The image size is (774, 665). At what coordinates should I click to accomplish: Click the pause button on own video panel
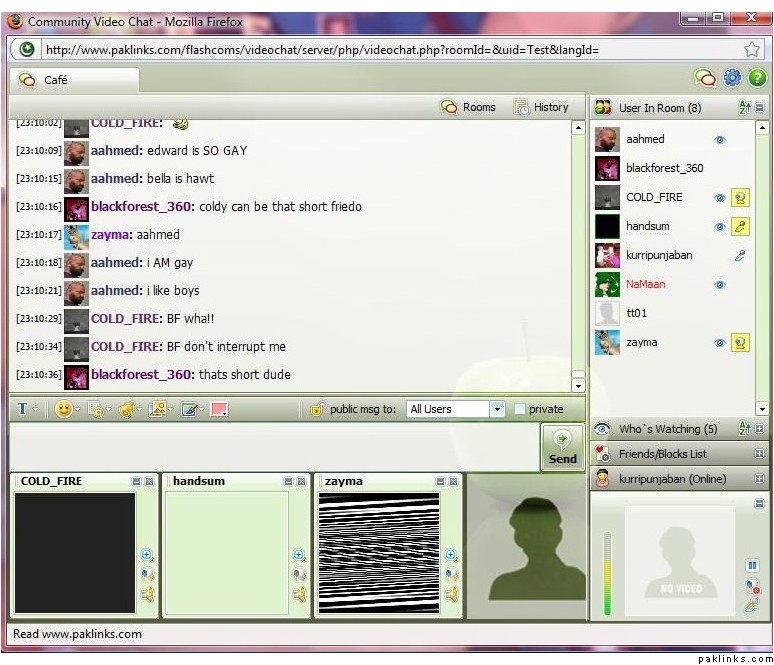click(x=752, y=565)
